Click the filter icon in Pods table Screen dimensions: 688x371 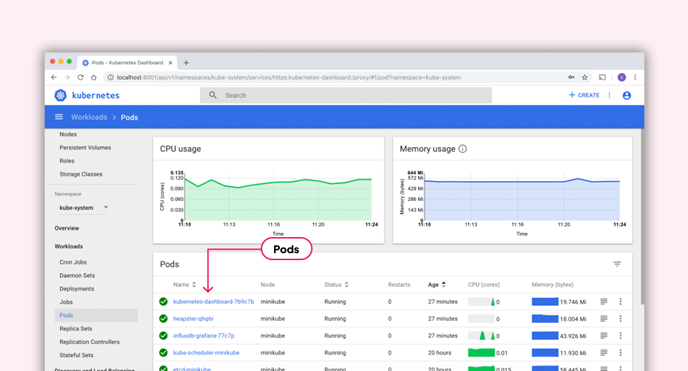click(x=617, y=264)
